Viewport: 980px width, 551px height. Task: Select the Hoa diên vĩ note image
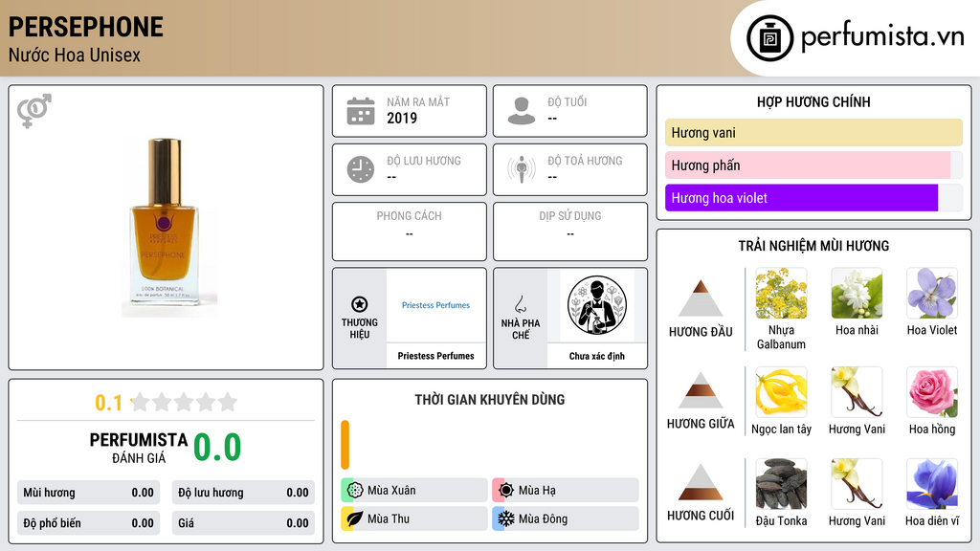932,483
